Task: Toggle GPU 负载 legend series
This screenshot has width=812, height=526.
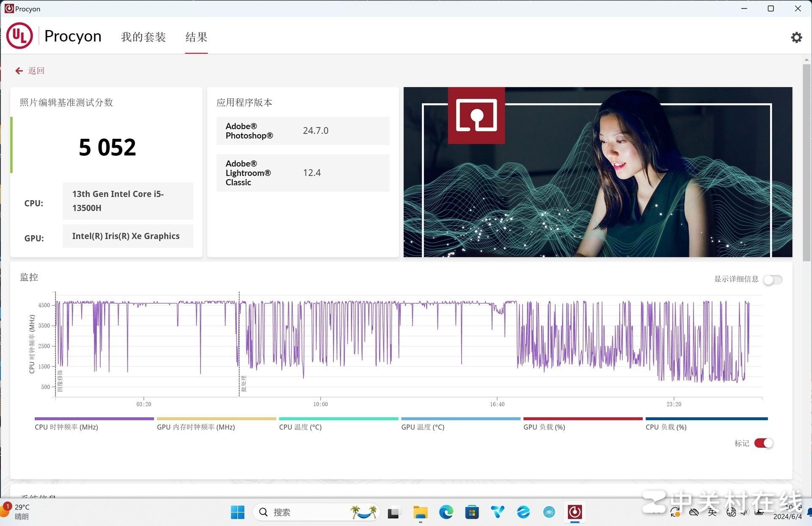Action: 544,427
